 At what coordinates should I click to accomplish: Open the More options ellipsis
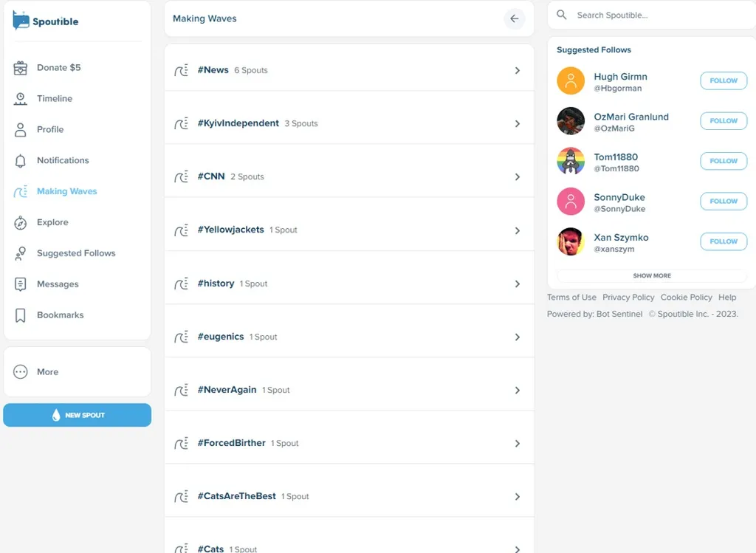pyautogui.click(x=20, y=371)
